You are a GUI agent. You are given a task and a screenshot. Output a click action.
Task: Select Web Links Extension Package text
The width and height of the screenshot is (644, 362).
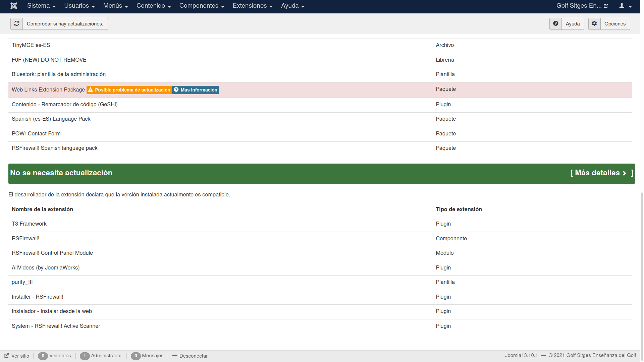point(48,90)
